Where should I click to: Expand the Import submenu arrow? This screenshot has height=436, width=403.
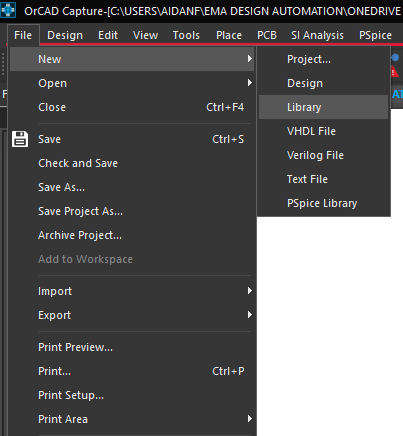(250, 291)
